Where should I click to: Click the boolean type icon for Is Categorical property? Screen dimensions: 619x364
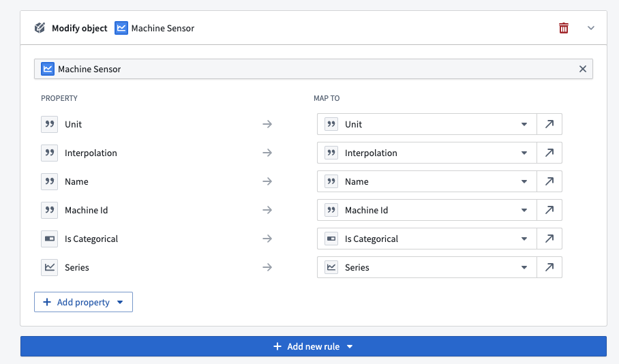pyautogui.click(x=49, y=239)
